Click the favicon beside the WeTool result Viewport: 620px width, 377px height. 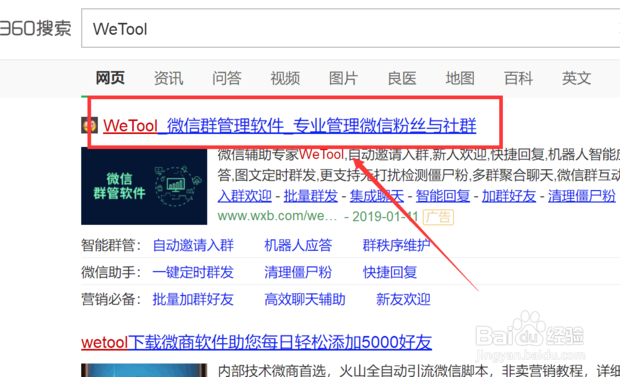89,125
